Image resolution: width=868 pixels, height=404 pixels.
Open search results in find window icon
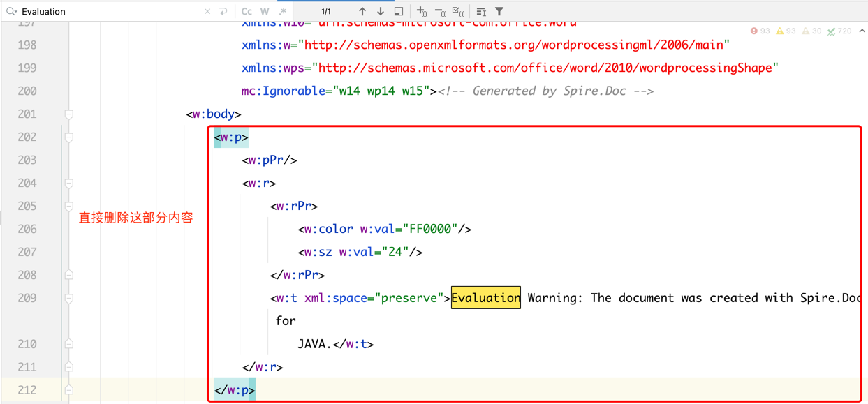[x=399, y=11]
